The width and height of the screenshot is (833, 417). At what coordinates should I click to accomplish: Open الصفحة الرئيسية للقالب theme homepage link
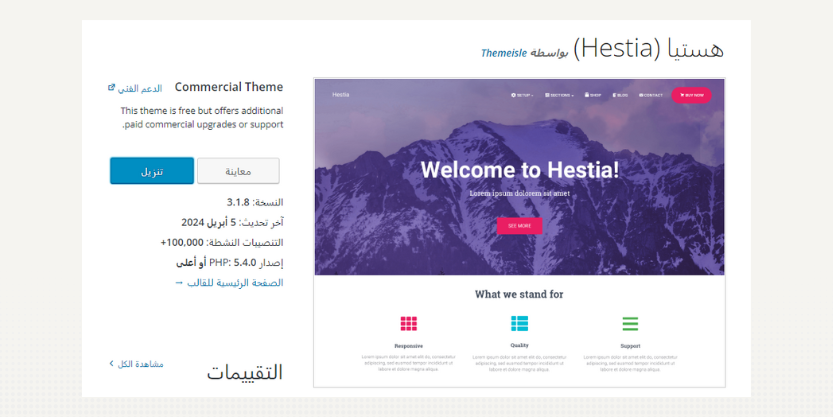(x=229, y=283)
